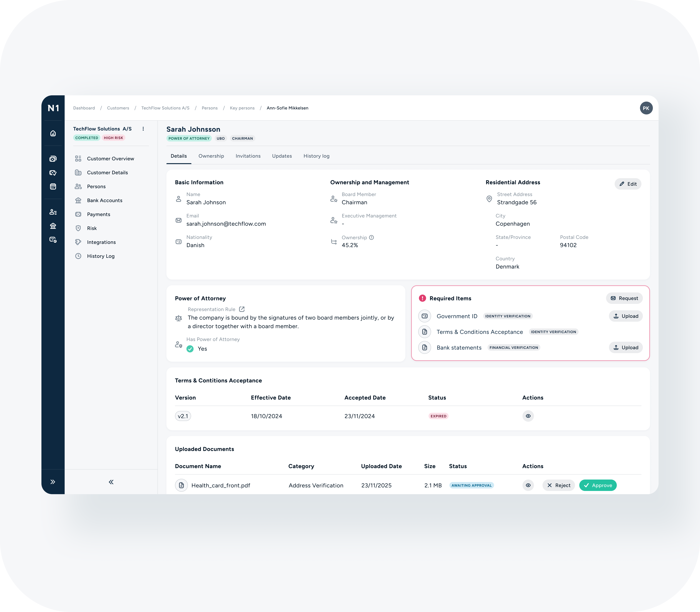700x612 pixels.
Task: Click the Ownership info help icon
Action: point(371,237)
